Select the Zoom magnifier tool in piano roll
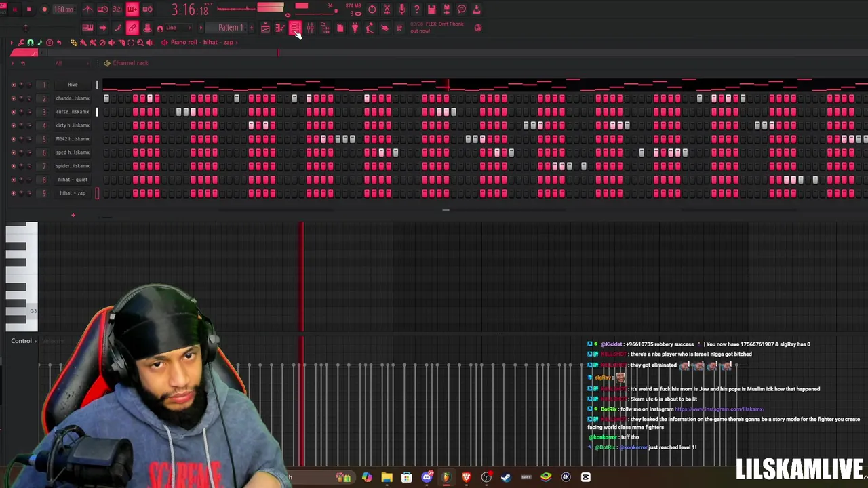 pos(140,43)
